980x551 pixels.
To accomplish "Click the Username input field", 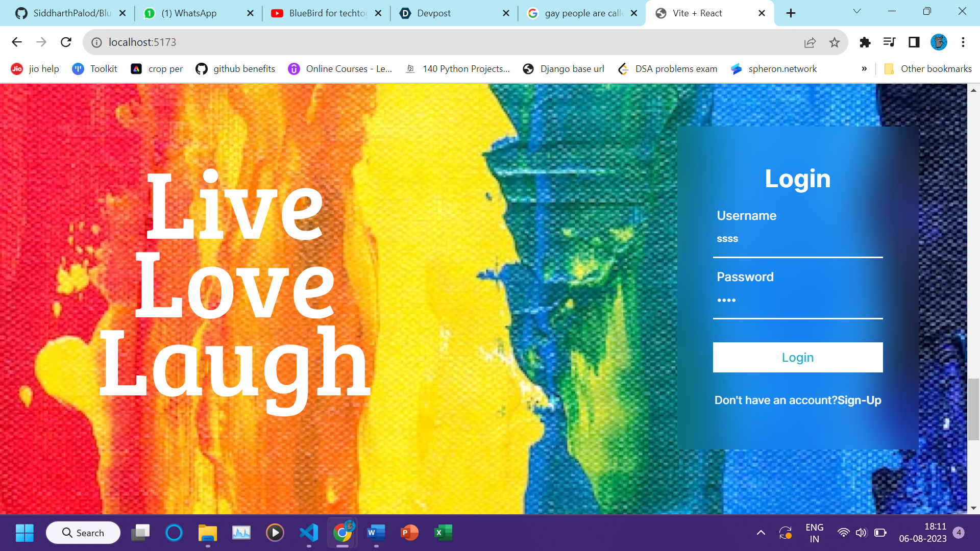I will coord(797,239).
